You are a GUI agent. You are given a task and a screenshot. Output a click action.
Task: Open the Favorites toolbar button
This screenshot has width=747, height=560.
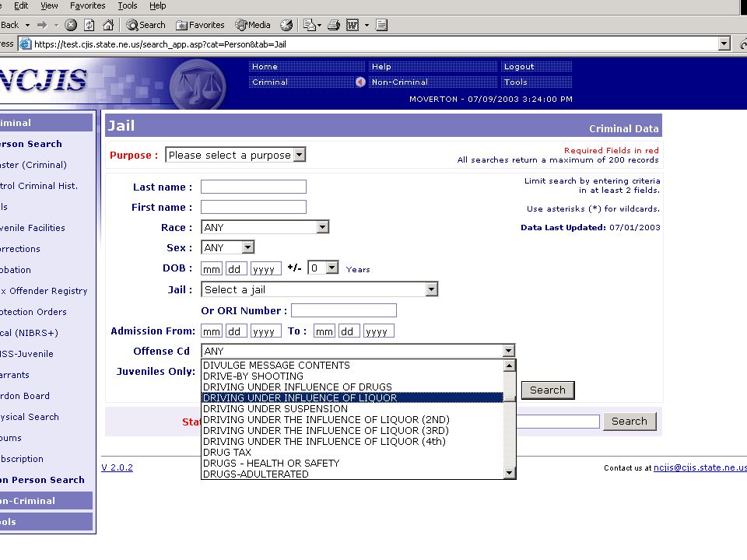pyautogui.click(x=200, y=25)
